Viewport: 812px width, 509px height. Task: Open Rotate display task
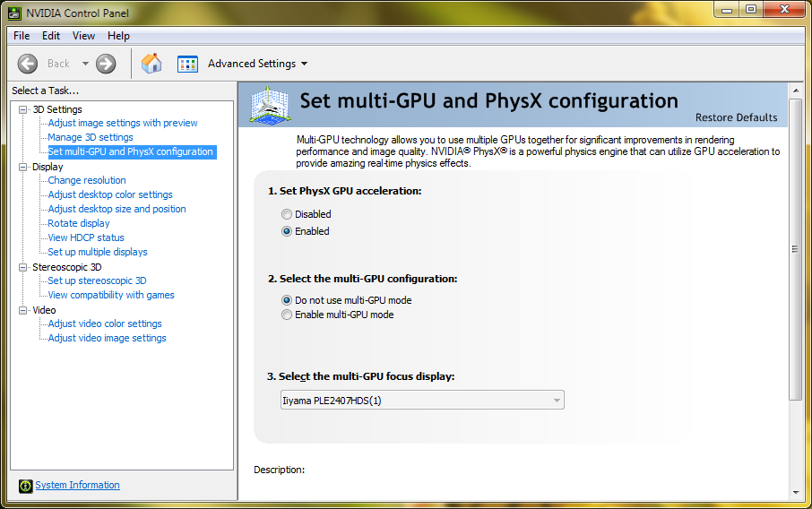click(x=79, y=223)
